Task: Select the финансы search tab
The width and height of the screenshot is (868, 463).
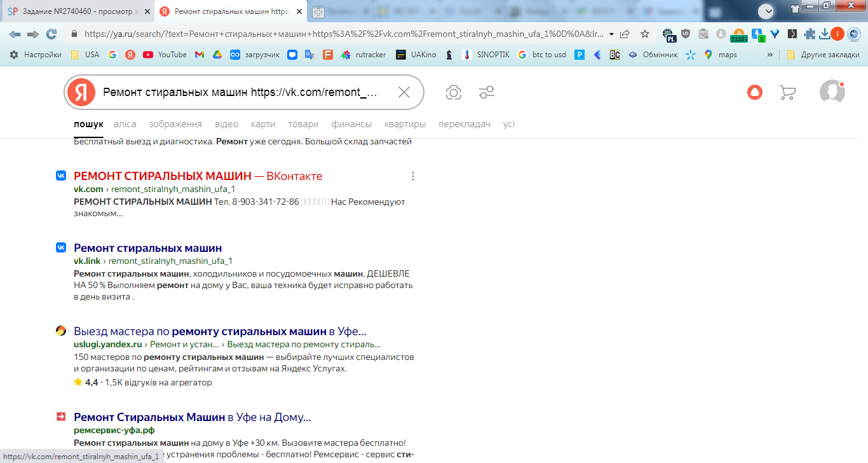Action: 351,124
